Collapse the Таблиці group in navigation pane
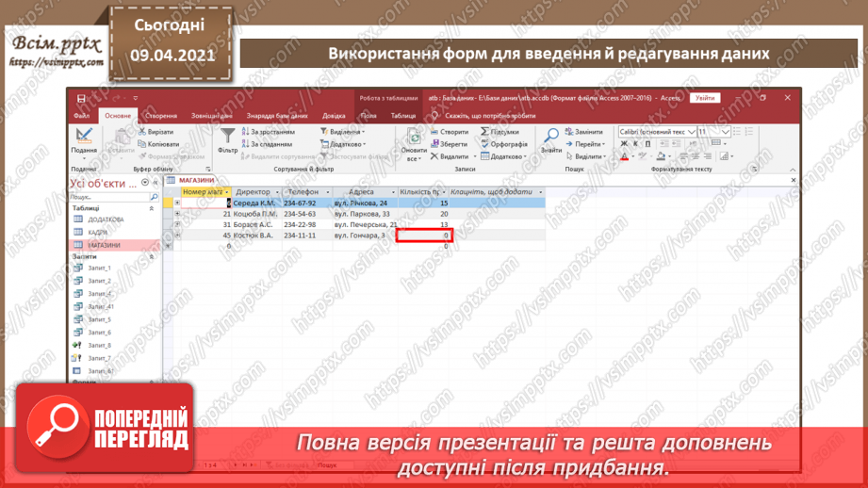868x488 pixels. tap(152, 208)
